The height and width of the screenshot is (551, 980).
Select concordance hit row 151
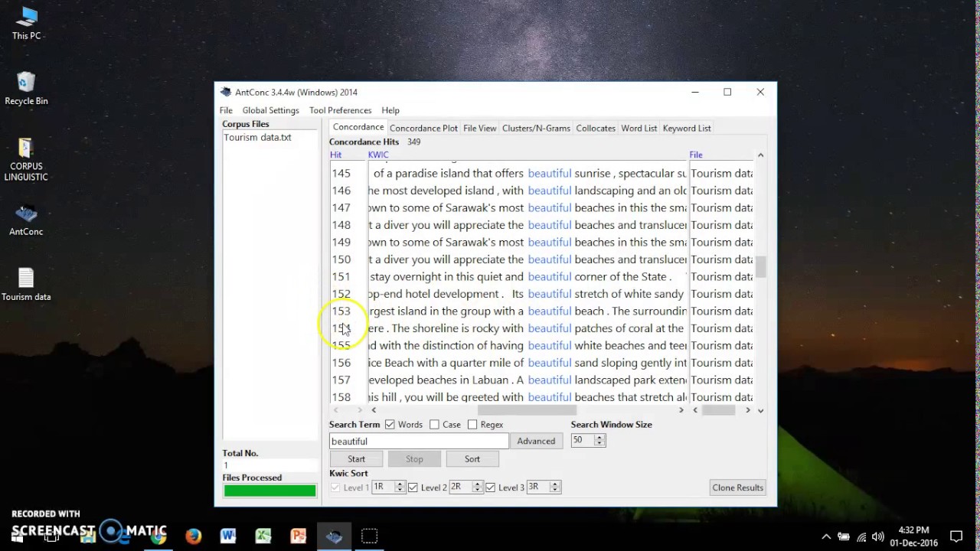point(542,277)
